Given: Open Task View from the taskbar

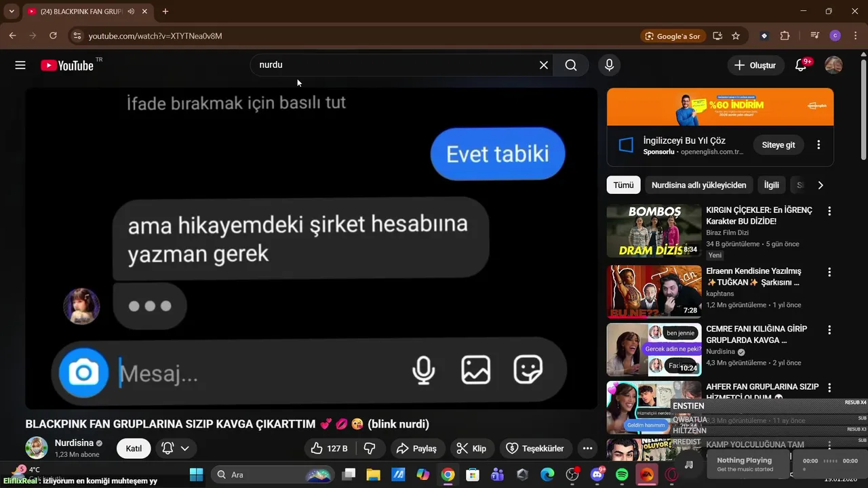Looking at the screenshot, I should coord(349,474).
